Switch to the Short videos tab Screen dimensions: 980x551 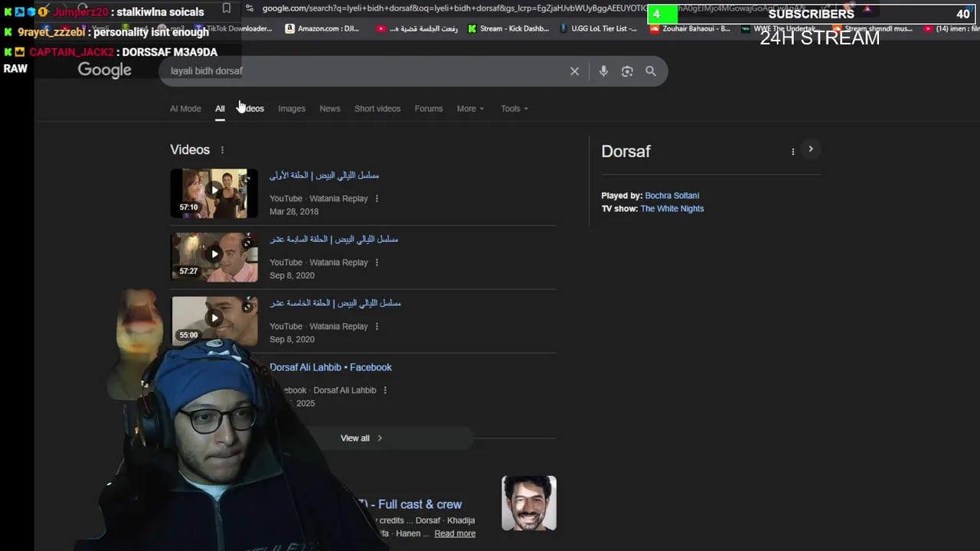(x=377, y=109)
